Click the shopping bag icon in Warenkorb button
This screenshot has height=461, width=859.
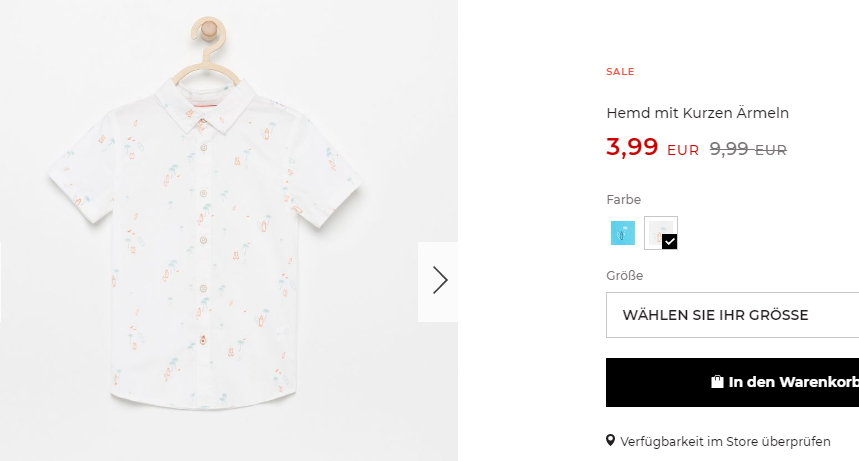click(717, 382)
